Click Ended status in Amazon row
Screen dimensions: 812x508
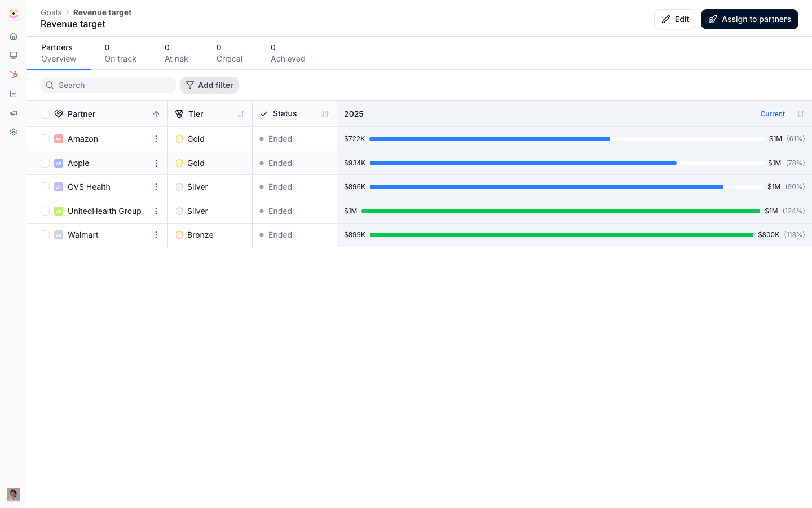coord(280,139)
